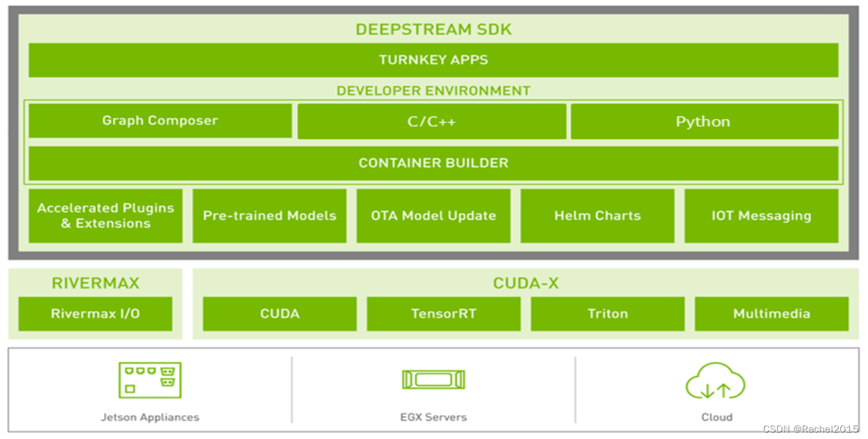This screenshot has width=868, height=439.
Task: Click the DEVELOPER ENVIRONMENT heading
Action: click(x=433, y=91)
